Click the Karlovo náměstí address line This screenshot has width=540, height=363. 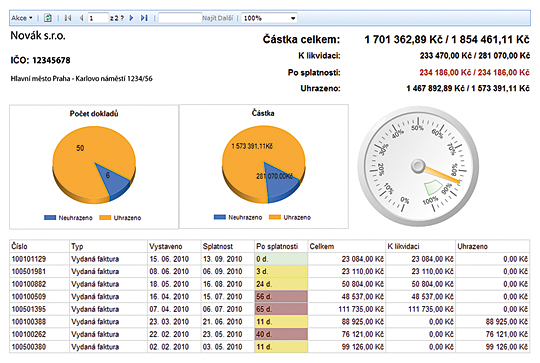click(x=81, y=79)
